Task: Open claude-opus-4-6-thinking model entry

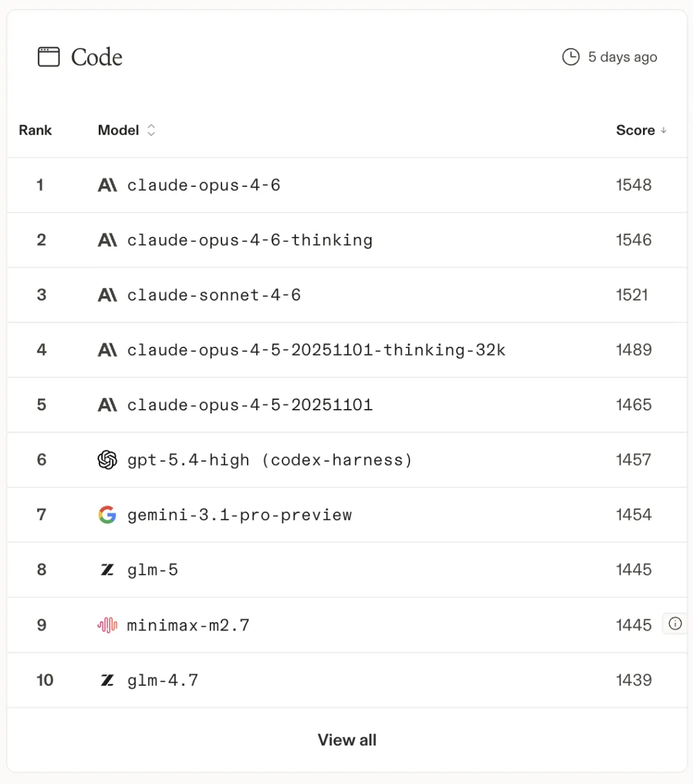Action: tap(250, 240)
